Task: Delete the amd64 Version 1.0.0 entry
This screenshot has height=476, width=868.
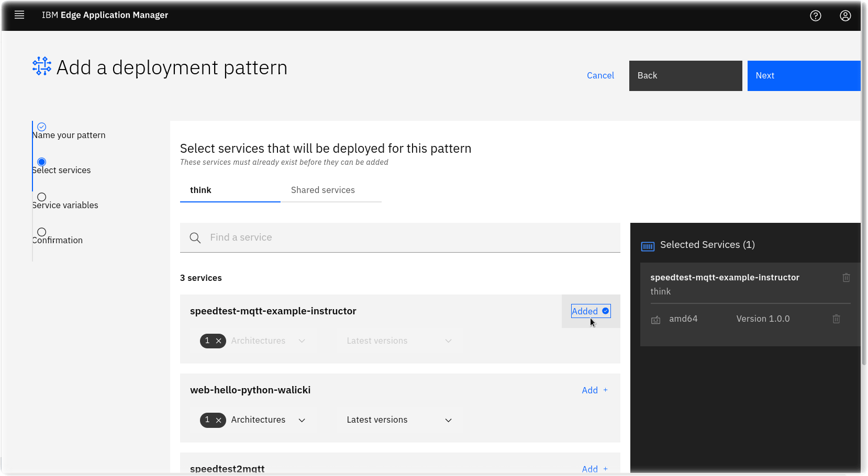Action: tap(837, 319)
